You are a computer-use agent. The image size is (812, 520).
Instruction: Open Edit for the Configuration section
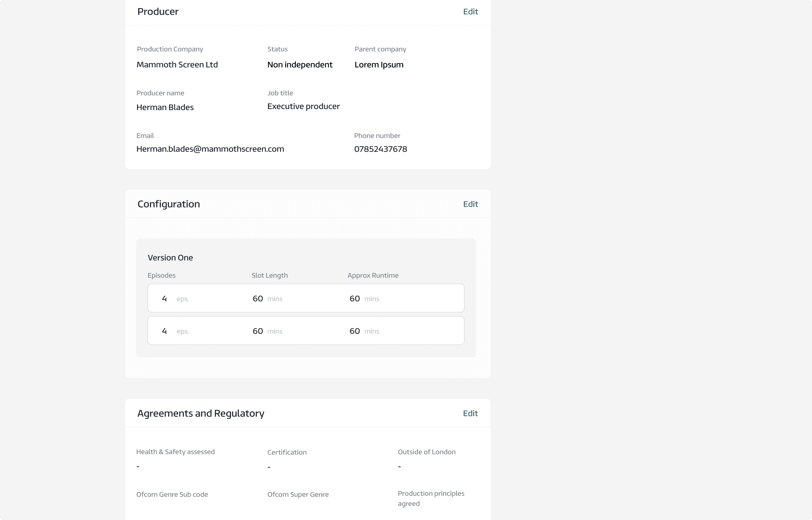coord(470,204)
